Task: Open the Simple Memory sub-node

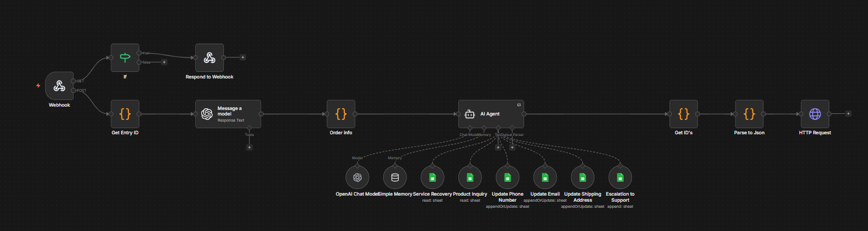Action: click(395, 177)
